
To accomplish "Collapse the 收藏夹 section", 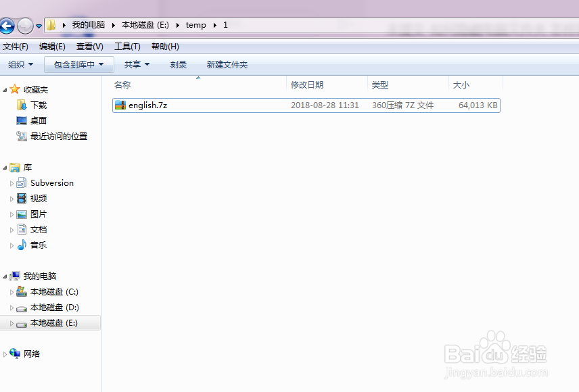I will [x=5, y=90].
